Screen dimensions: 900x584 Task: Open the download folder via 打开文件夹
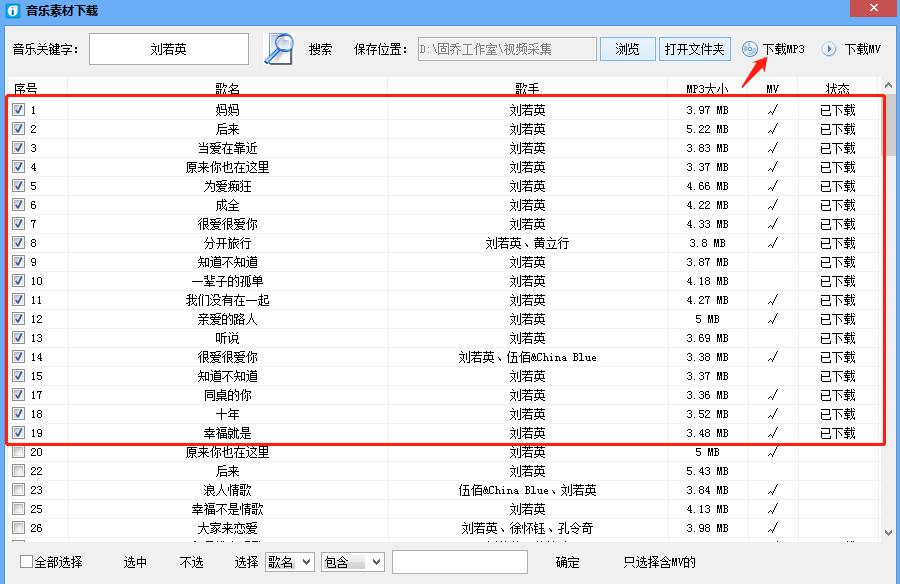(694, 47)
